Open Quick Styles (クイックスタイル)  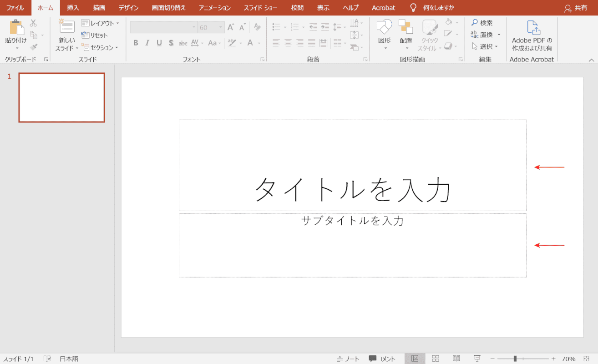430,35
